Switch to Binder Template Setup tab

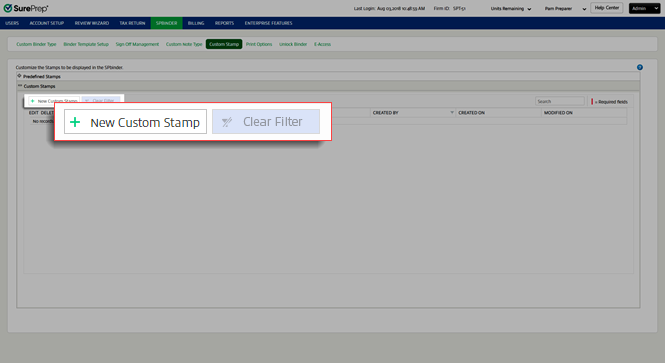coord(86,44)
